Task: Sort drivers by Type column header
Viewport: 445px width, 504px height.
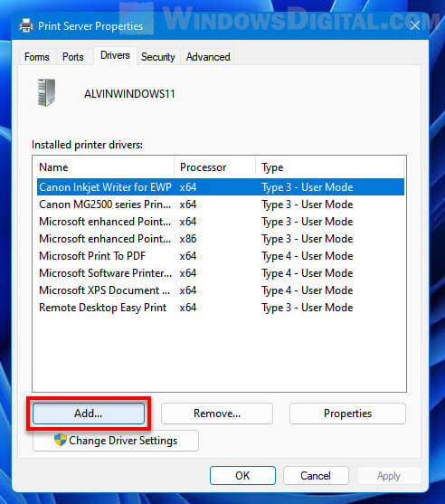Action: click(330, 167)
